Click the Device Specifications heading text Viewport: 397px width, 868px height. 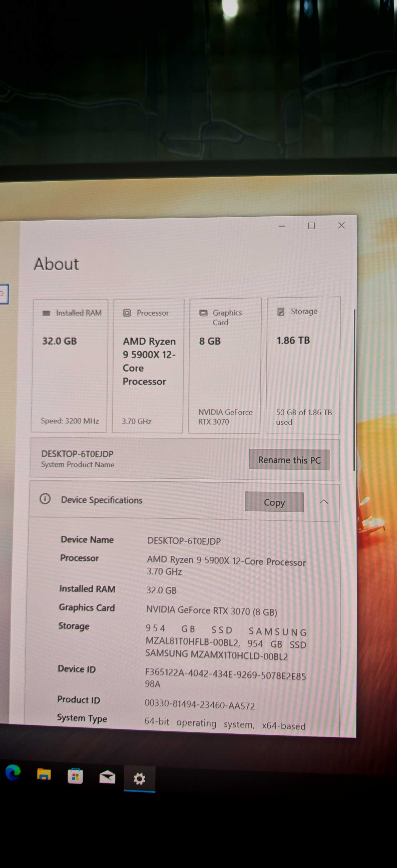(102, 500)
